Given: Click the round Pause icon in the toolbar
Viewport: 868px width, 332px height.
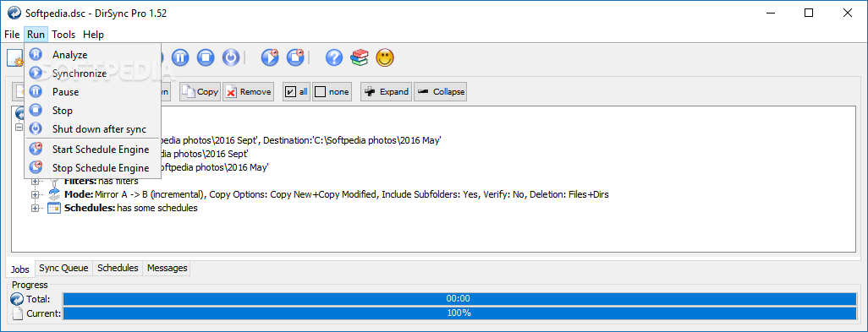Looking at the screenshot, I should pyautogui.click(x=180, y=57).
